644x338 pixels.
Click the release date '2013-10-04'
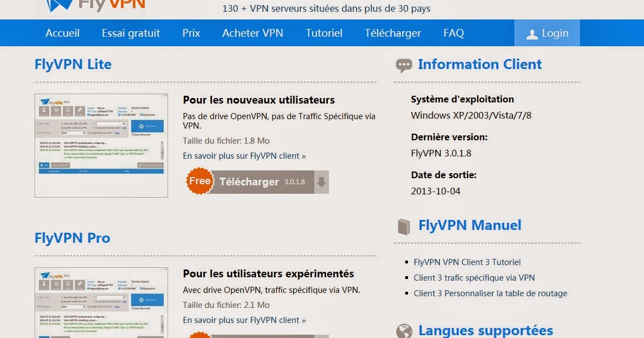435,191
